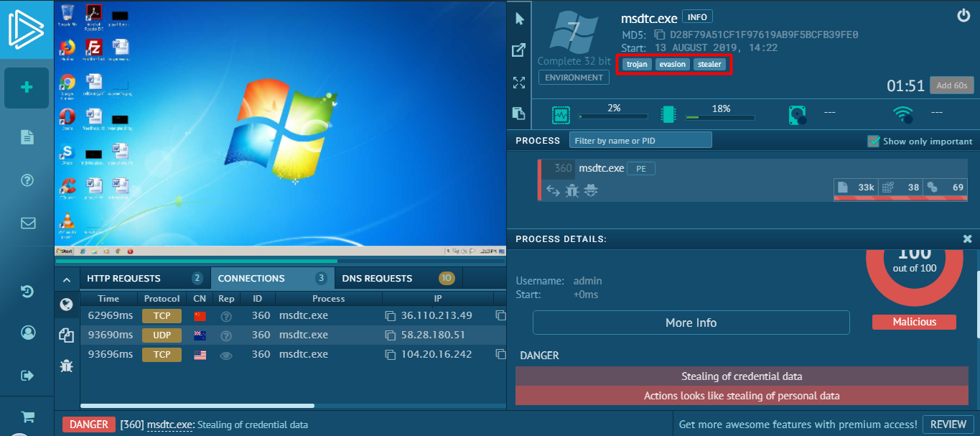Toggle Show only important checkbox
This screenshot has width=980, height=436.
(x=874, y=141)
